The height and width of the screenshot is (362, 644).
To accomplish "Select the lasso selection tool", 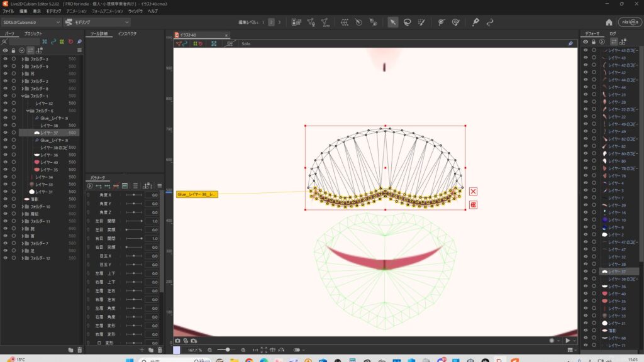I will [407, 22].
